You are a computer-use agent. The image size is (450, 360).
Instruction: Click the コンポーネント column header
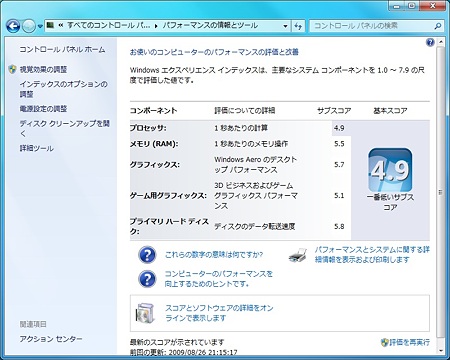pos(153,111)
